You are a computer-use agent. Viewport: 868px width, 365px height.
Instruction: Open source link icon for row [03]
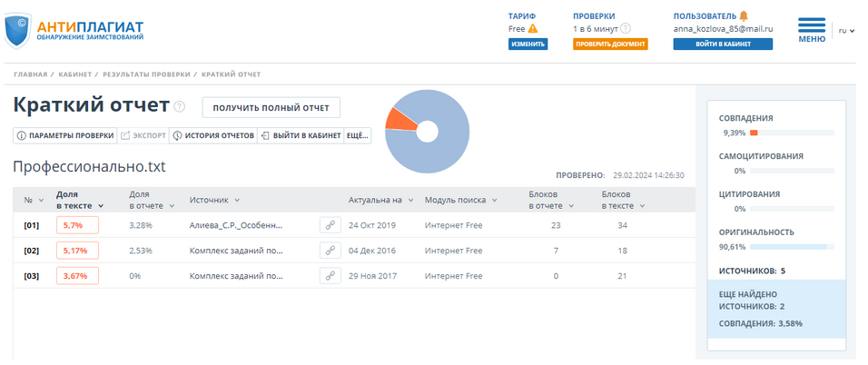pyautogui.click(x=330, y=276)
